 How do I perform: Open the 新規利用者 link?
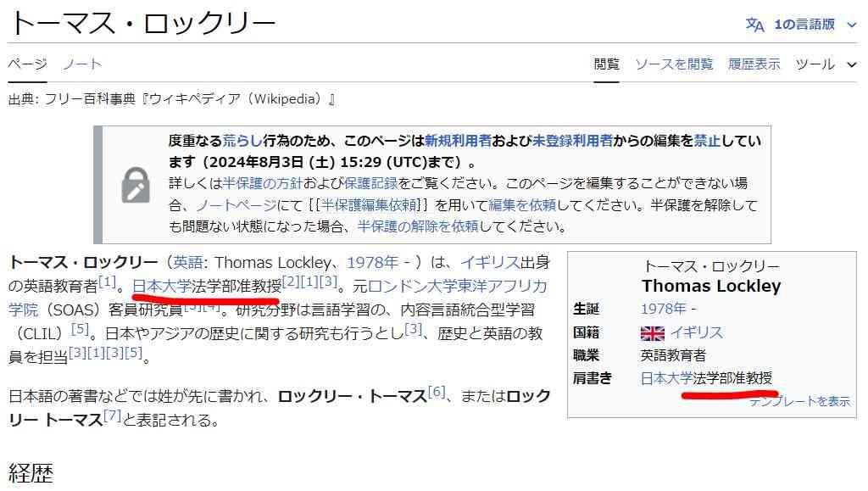click(458, 141)
